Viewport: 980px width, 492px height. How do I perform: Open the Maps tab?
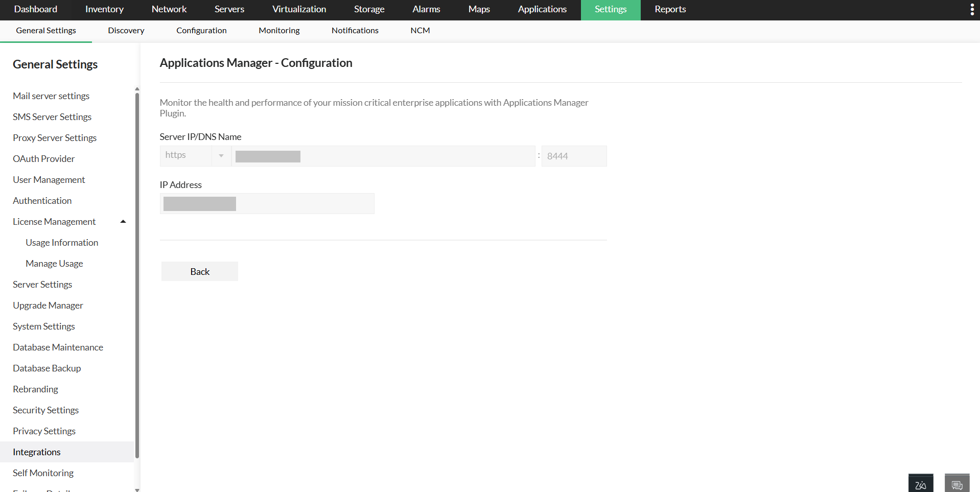tap(479, 9)
